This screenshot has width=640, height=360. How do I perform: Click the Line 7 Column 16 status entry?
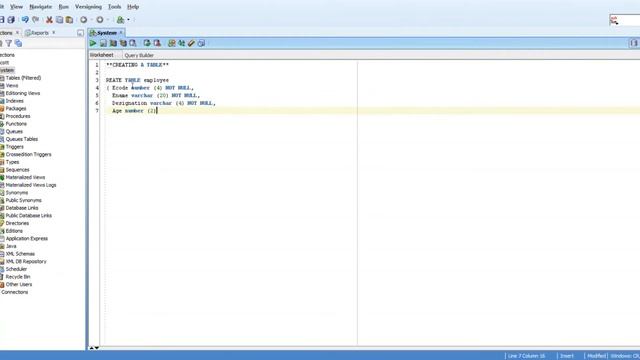tap(527, 356)
